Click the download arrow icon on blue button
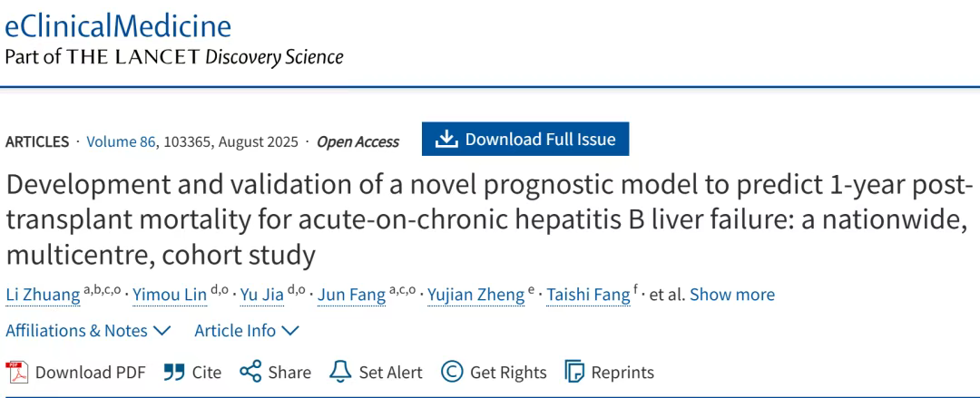This screenshot has height=398, width=980. point(446,139)
